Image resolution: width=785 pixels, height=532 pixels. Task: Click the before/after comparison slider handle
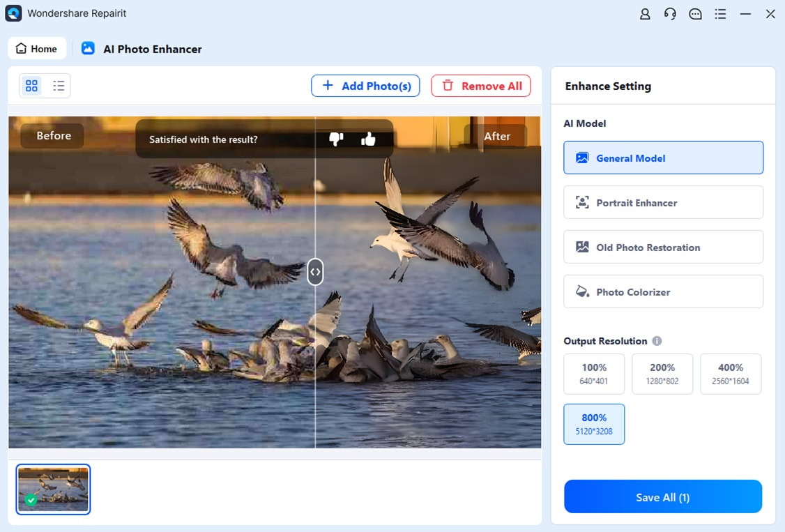(315, 272)
